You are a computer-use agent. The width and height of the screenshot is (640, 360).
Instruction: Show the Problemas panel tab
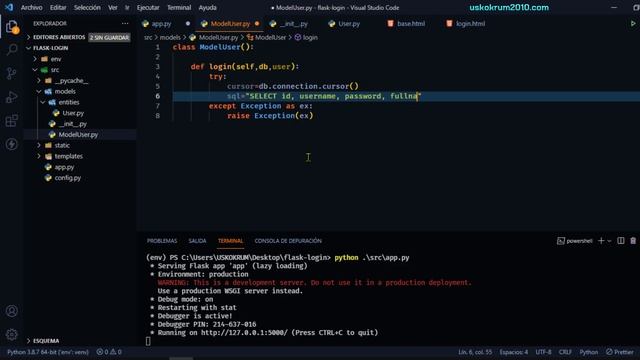coord(162,241)
